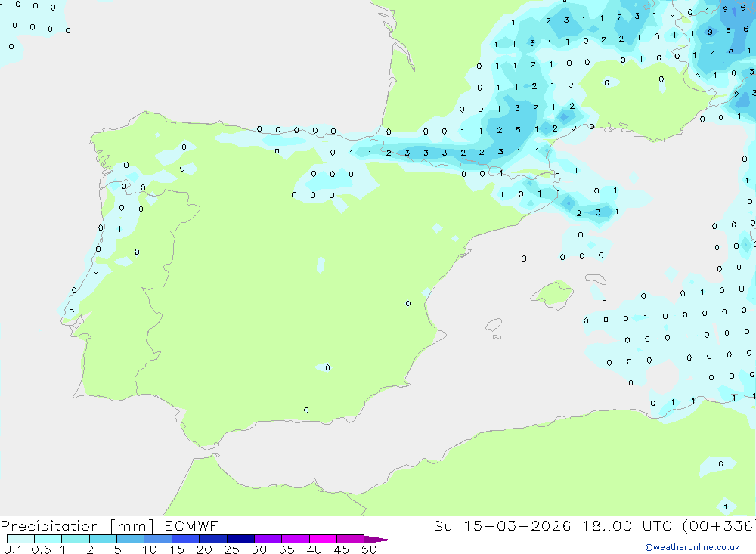Click the legend value "25"
756x554 pixels.
pos(232,549)
